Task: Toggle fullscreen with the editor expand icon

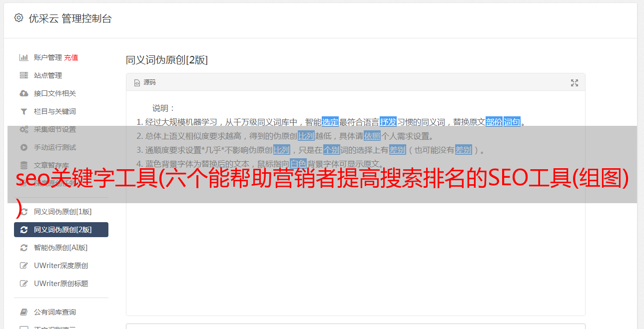Action: pyautogui.click(x=575, y=83)
